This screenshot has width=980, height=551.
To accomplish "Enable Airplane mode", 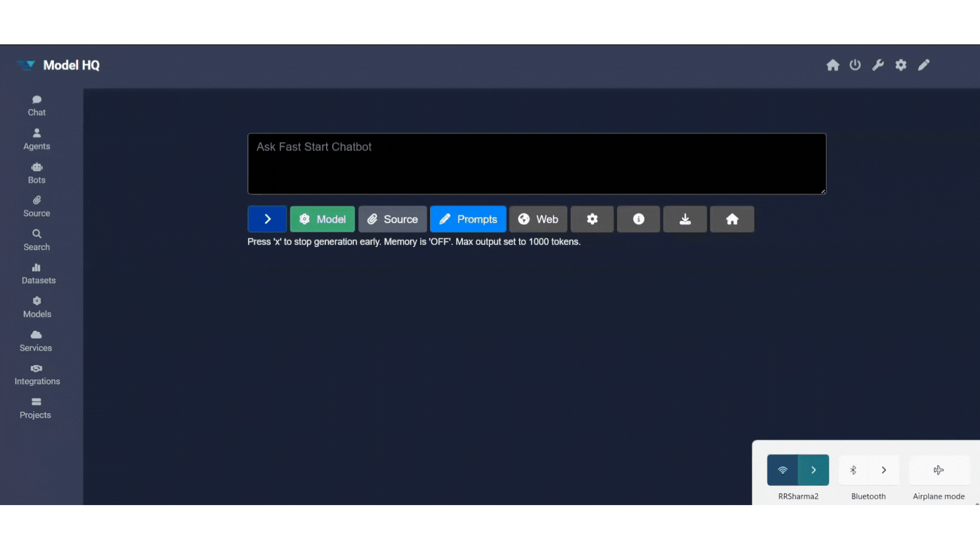I will (939, 470).
